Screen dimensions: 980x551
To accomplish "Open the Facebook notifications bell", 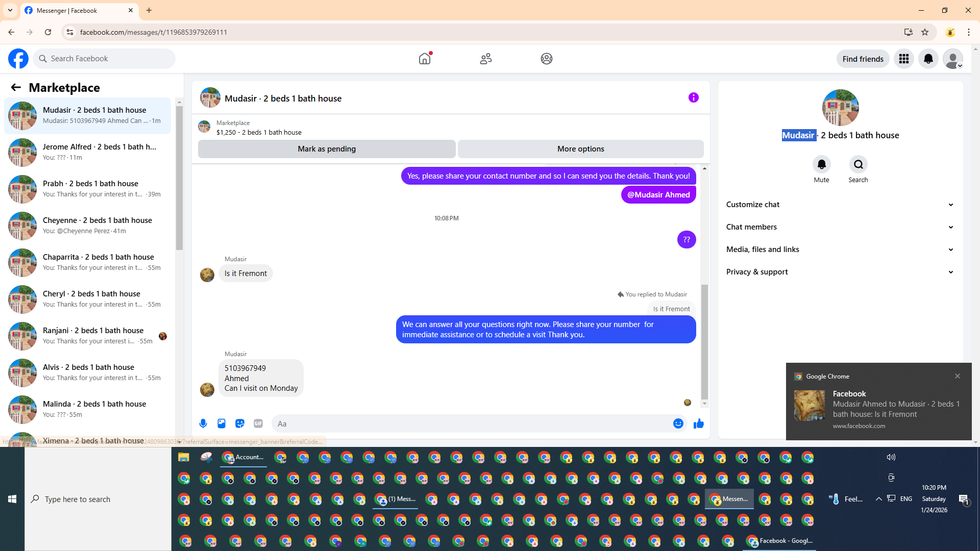I will click(x=928, y=59).
